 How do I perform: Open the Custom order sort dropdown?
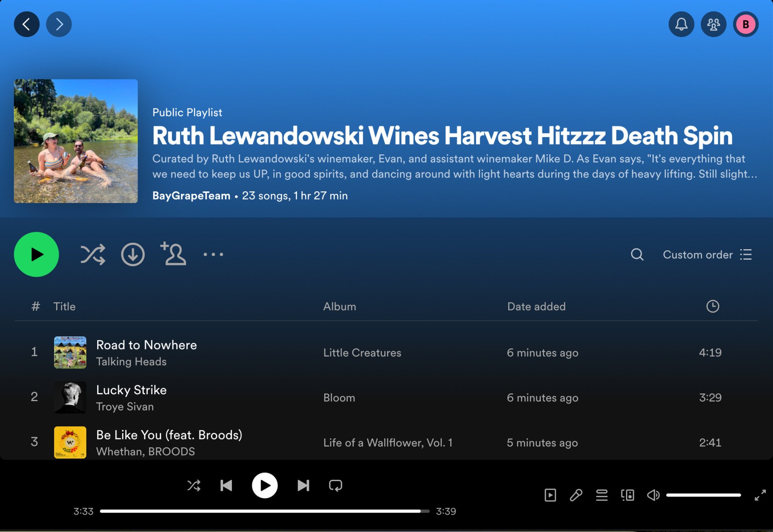tap(708, 255)
